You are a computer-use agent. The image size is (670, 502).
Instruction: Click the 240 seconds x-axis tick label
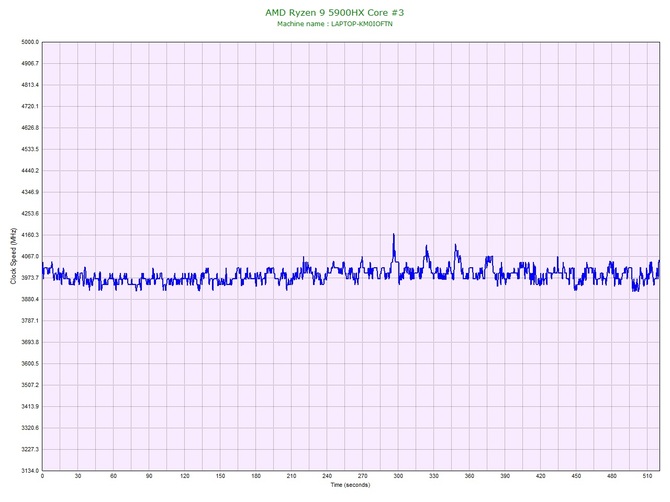[x=327, y=476]
